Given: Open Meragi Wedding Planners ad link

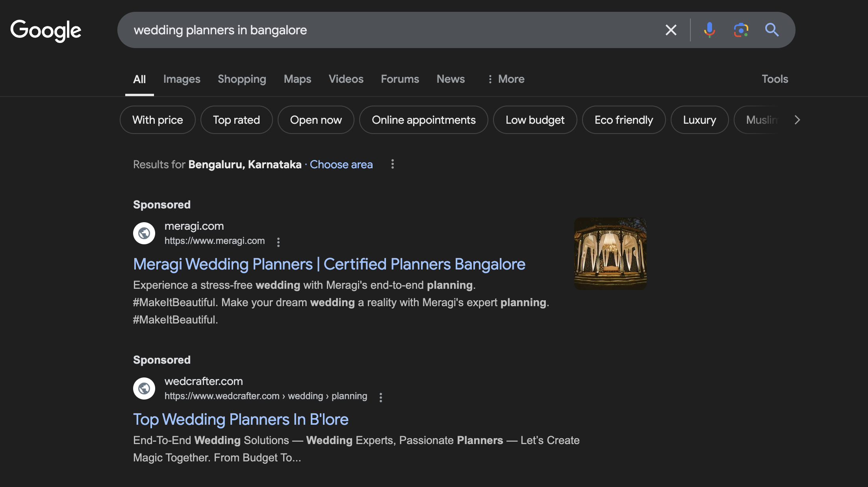Looking at the screenshot, I should 329,264.
